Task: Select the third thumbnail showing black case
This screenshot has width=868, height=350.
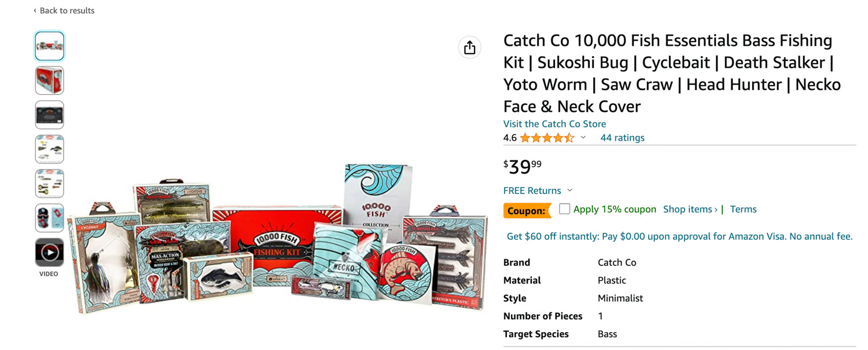Action: coord(49,115)
